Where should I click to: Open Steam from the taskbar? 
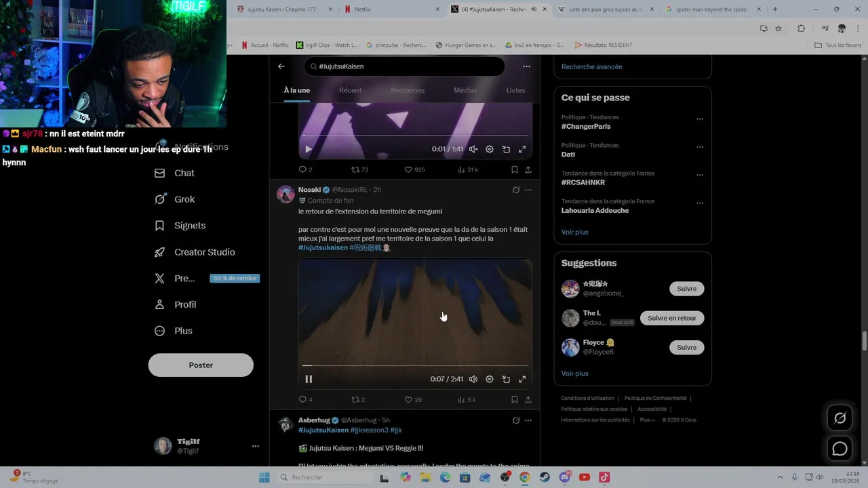545,477
